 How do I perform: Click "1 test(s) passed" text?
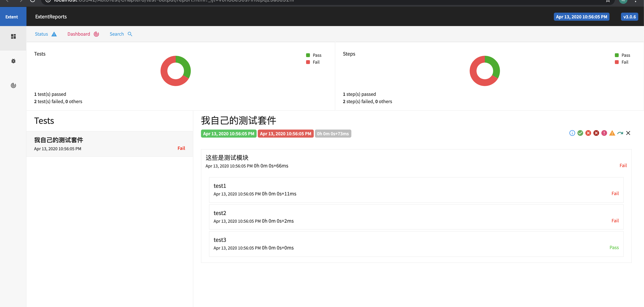(50, 94)
